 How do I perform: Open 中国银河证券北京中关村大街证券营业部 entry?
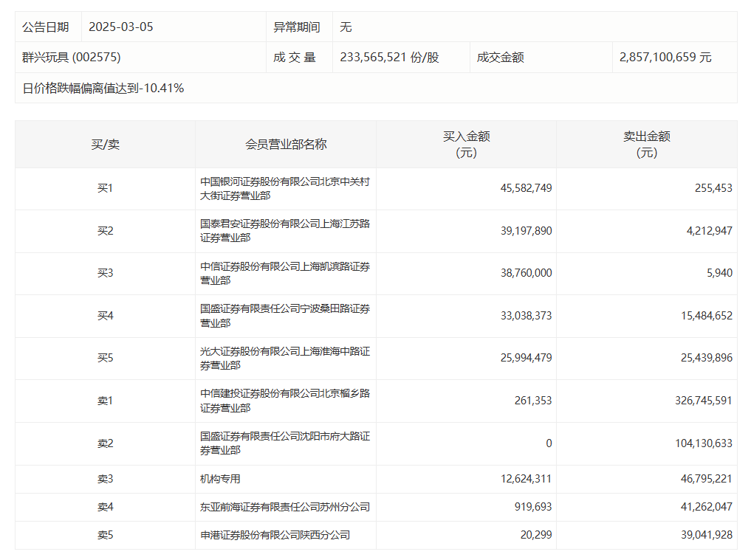284,188
